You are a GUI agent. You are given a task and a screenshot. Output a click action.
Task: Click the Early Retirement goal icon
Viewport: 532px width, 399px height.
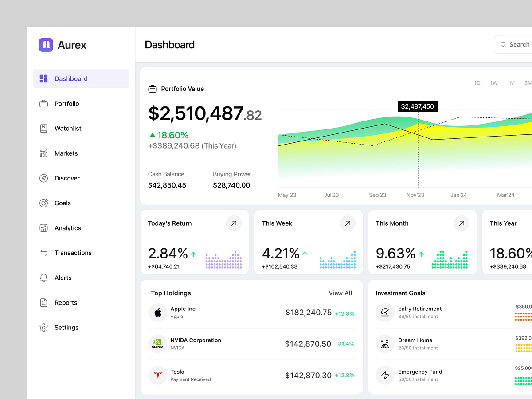pyautogui.click(x=385, y=312)
